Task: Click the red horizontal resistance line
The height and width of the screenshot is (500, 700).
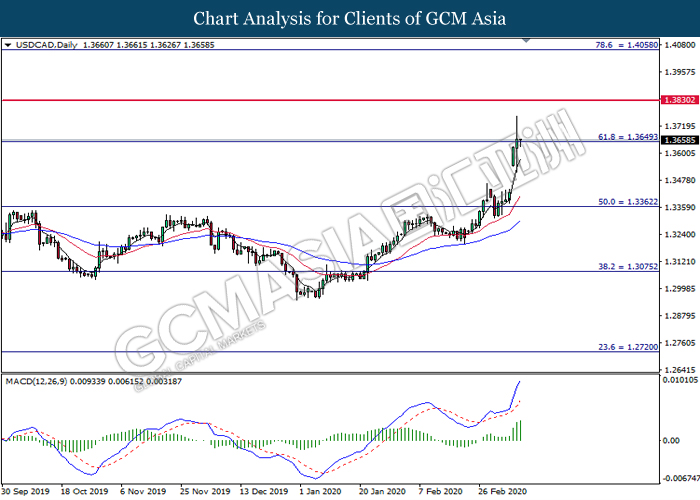Action: point(300,100)
